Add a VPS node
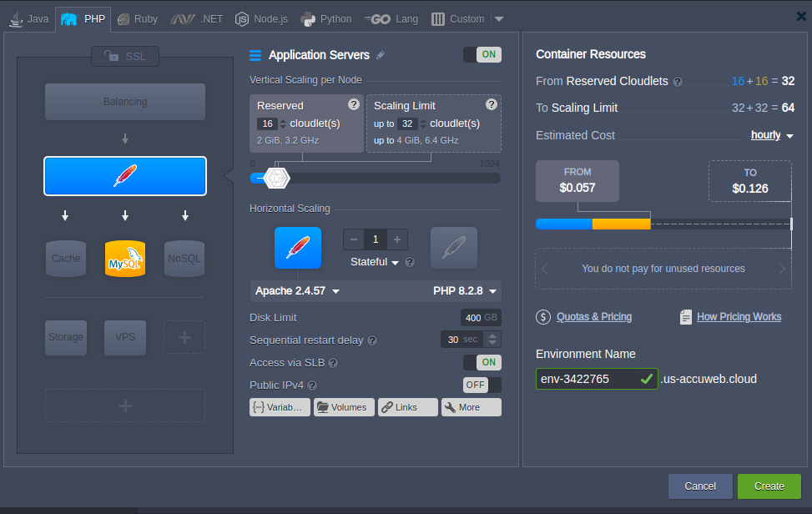Screen dimensions: 812x514 click(125, 337)
